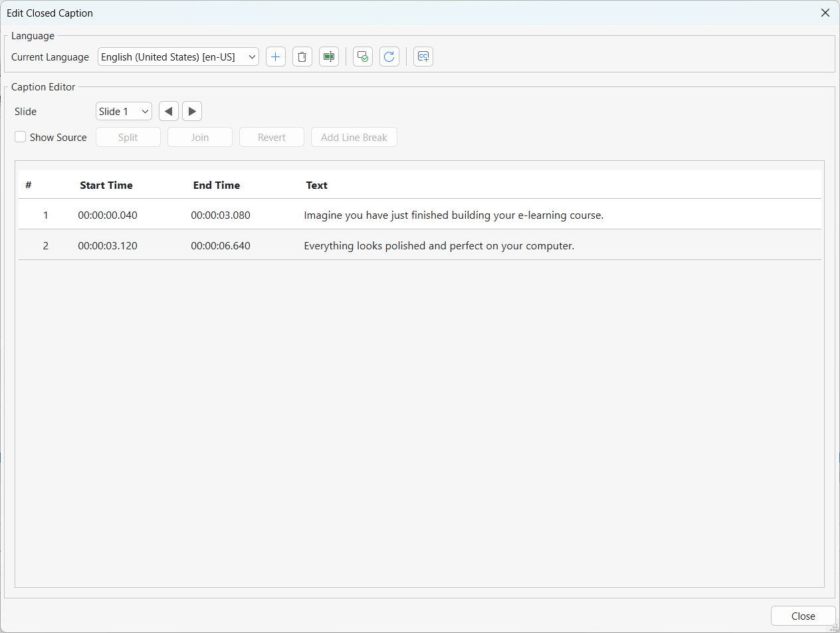Image resolution: width=840 pixels, height=633 pixels.
Task: Open the Current Language dropdown
Action: tap(178, 57)
